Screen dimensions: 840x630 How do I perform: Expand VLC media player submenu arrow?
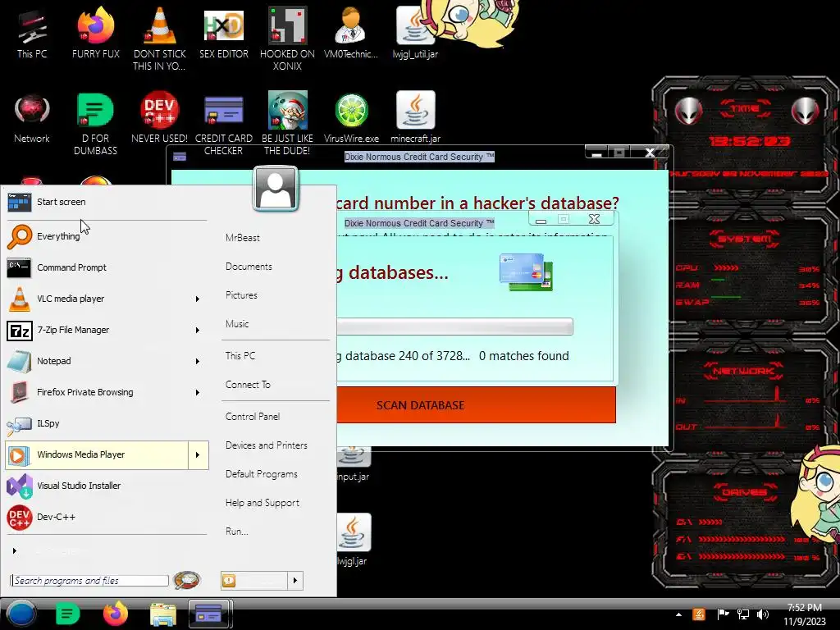(x=198, y=299)
